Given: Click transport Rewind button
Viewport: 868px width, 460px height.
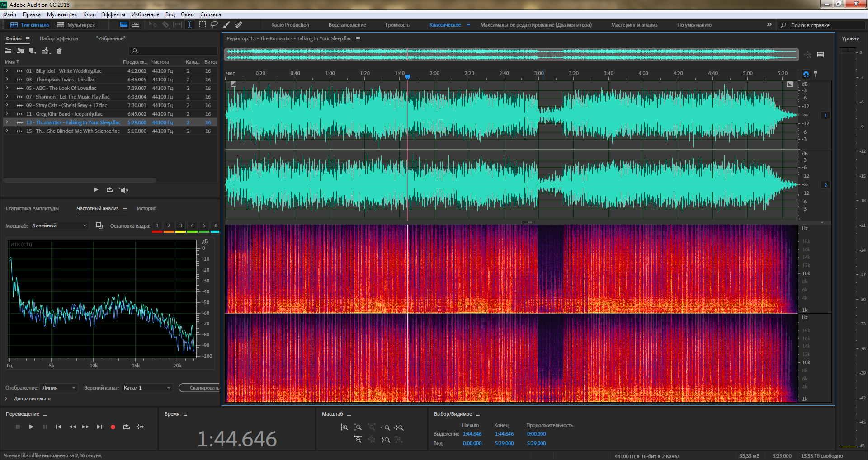Looking at the screenshot, I should pos(72,427).
